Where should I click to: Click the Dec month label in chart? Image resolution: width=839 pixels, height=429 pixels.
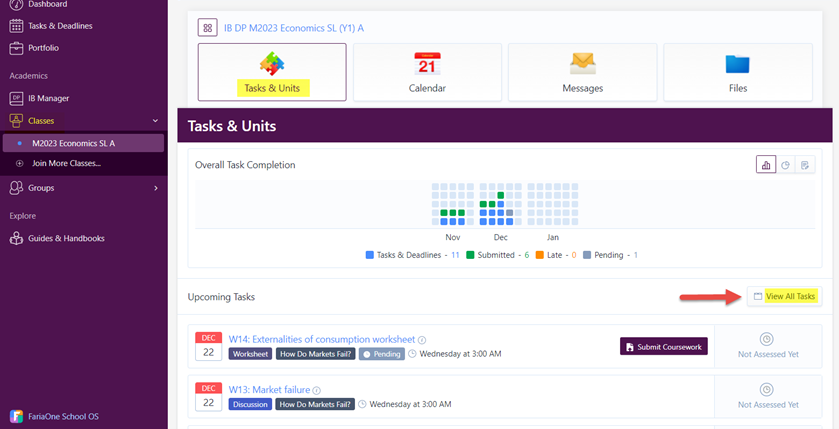(500, 237)
